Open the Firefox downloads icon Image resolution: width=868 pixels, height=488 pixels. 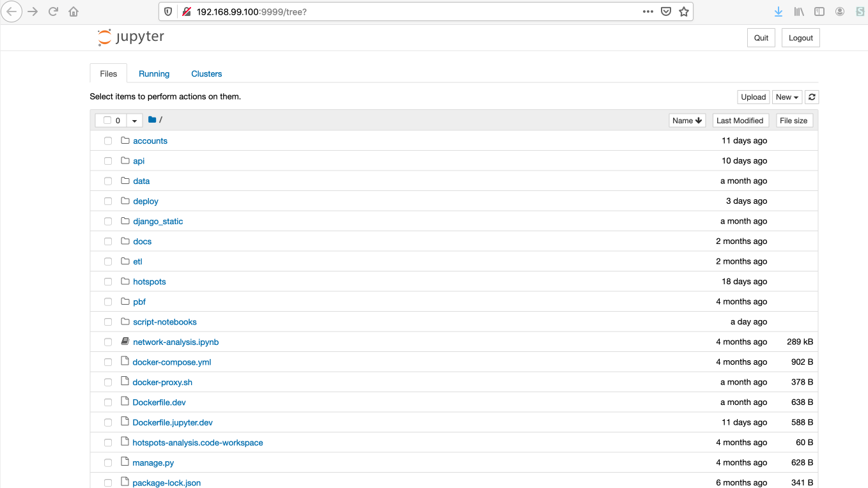pyautogui.click(x=778, y=11)
